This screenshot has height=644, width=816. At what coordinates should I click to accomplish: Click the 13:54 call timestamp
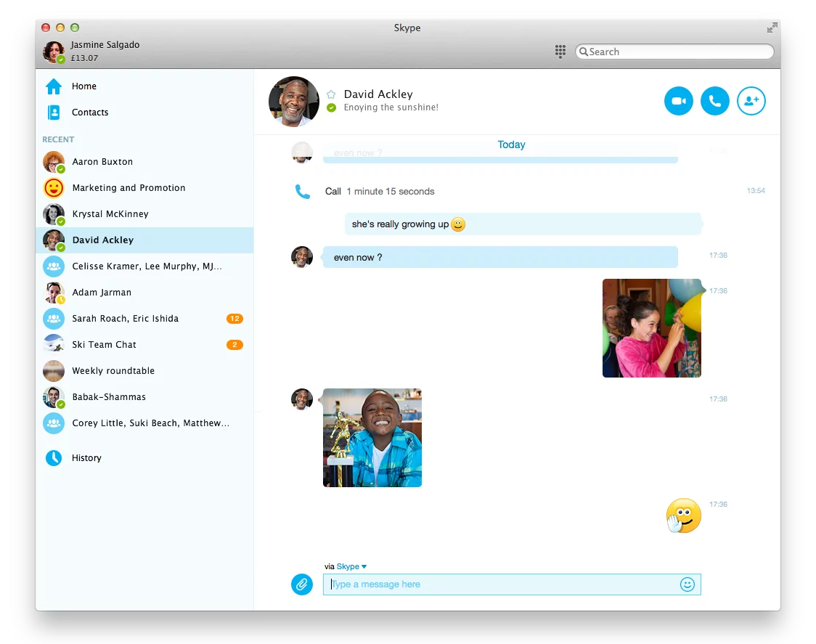pos(756,191)
